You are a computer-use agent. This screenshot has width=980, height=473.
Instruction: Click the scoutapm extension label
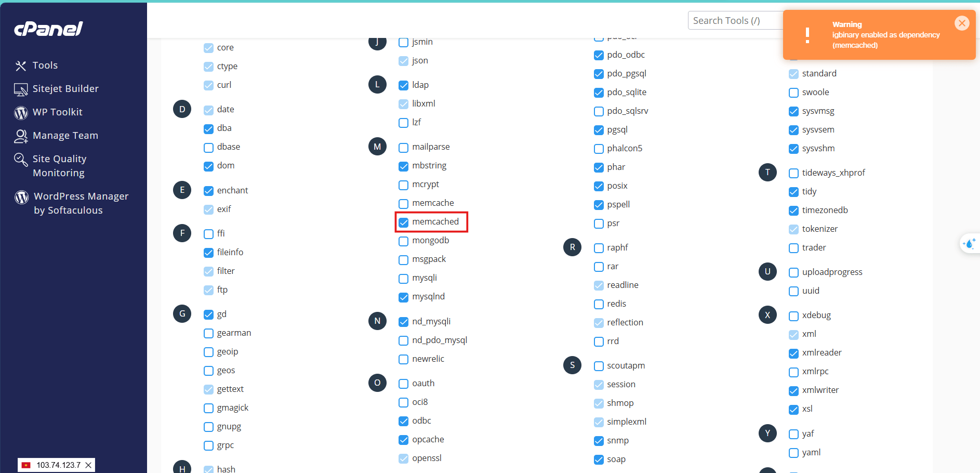626,365
